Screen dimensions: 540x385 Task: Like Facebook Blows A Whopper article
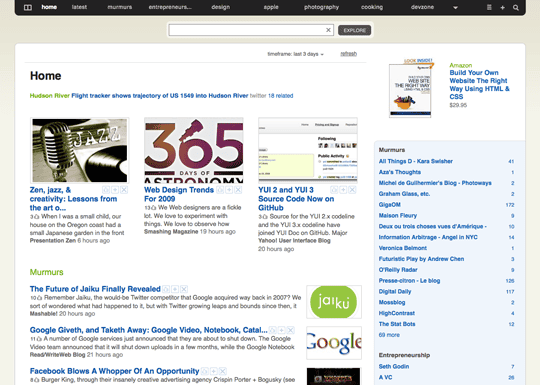tap(205, 371)
